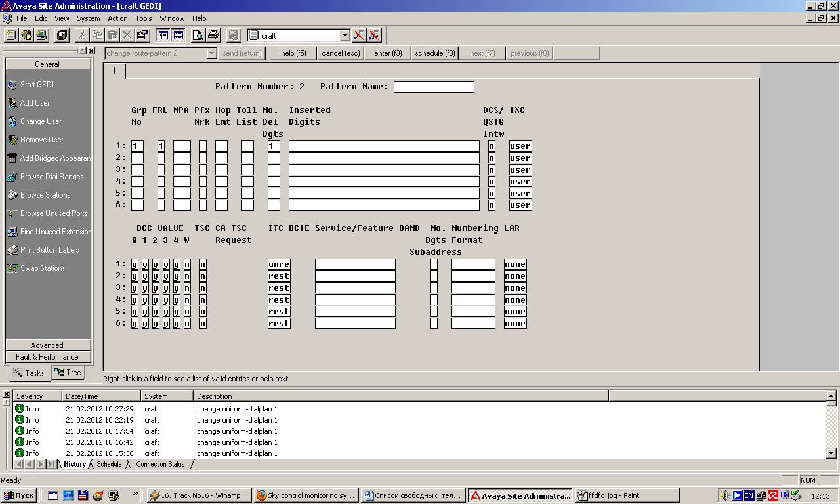Click the Cut scissors icon in toolbar

click(83, 35)
